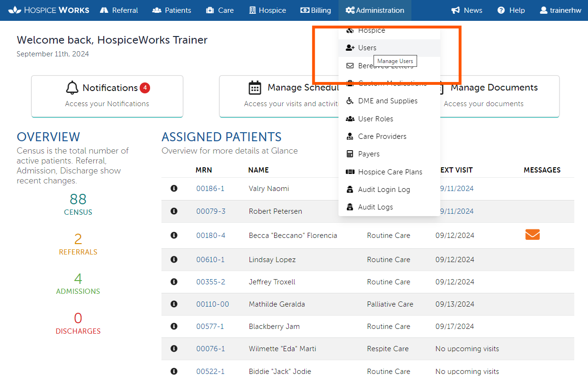Open patient MRN 00355-2 link
This screenshot has width=588, height=382.
coord(211,282)
